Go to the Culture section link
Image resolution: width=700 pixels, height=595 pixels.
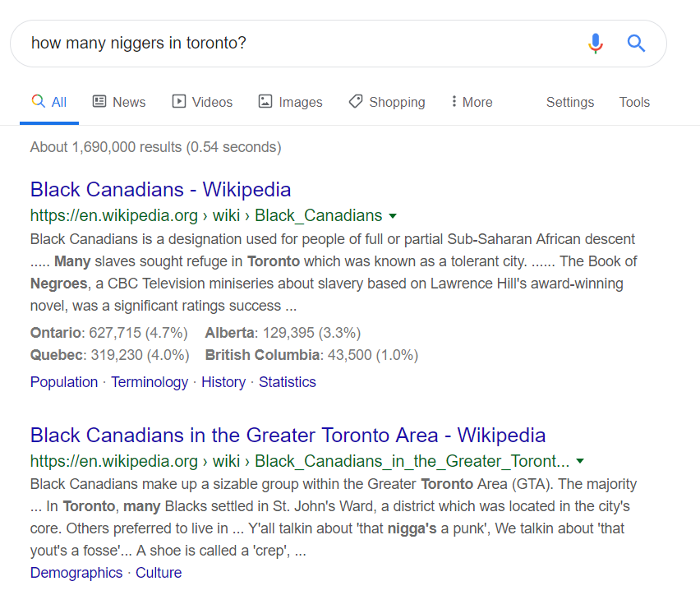(159, 573)
